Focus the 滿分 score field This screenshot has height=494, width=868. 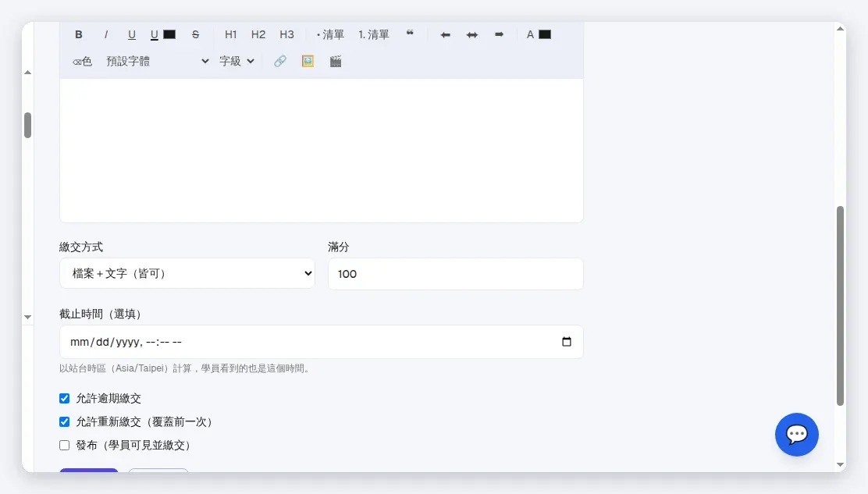[455, 274]
